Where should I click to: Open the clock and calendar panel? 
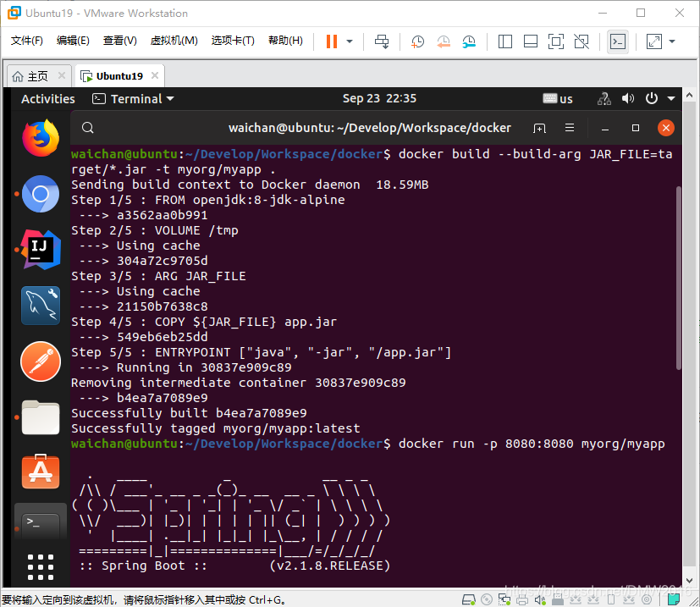point(379,99)
